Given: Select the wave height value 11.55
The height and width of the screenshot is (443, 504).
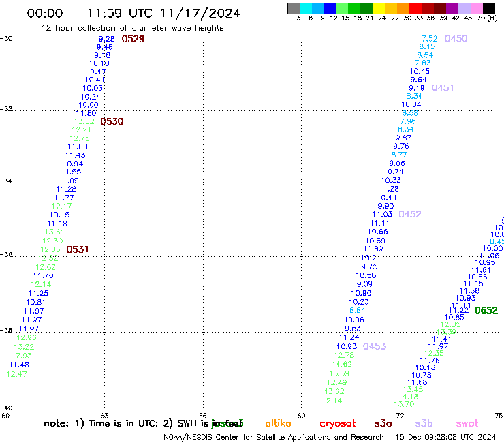Looking at the screenshot, I should [x=71, y=172].
